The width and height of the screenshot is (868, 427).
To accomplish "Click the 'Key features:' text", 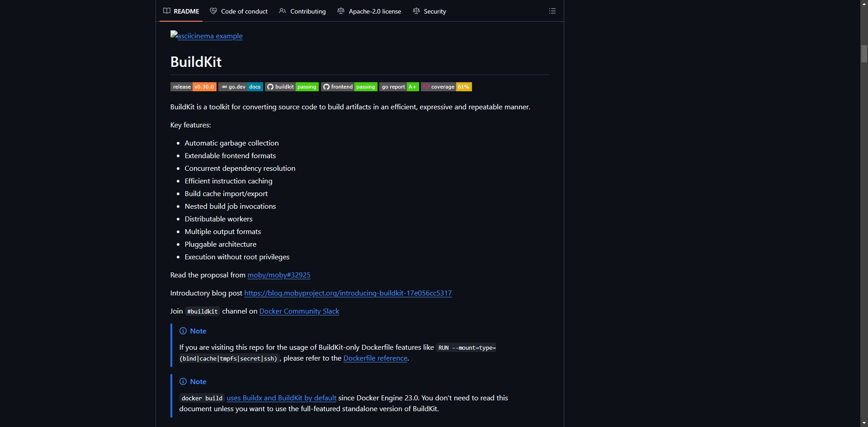I will [x=191, y=125].
